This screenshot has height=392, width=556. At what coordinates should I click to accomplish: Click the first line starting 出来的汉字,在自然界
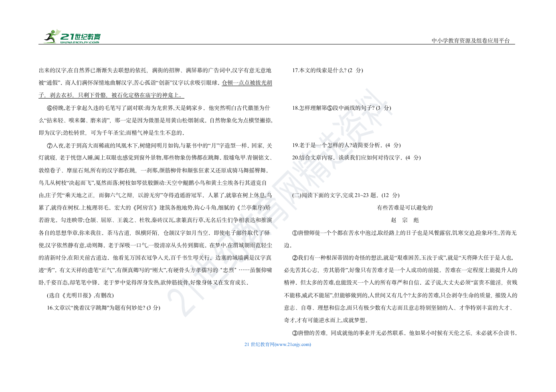tap(155, 70)
